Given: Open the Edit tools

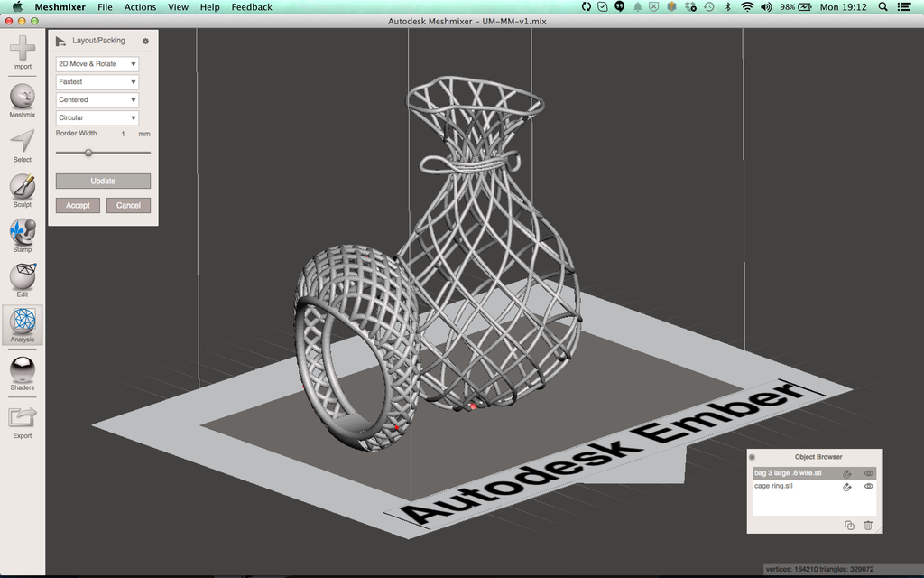Looking at the screenshot, I should [x=23, y=281].
